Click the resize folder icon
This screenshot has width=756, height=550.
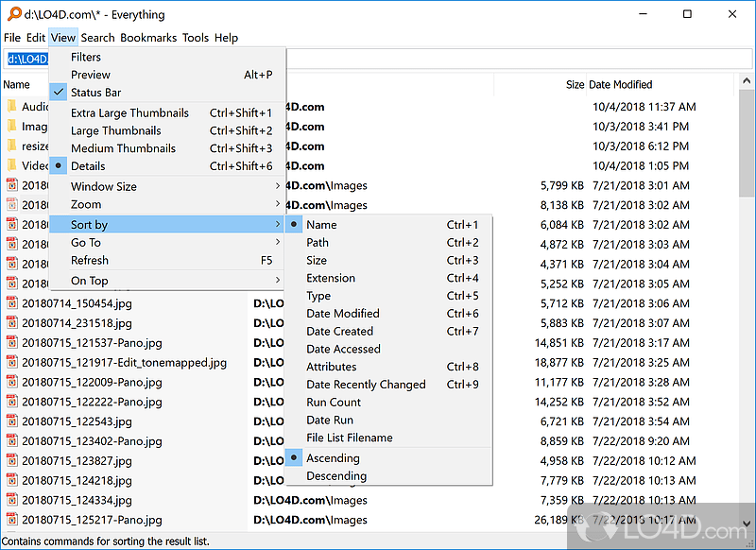12,146
